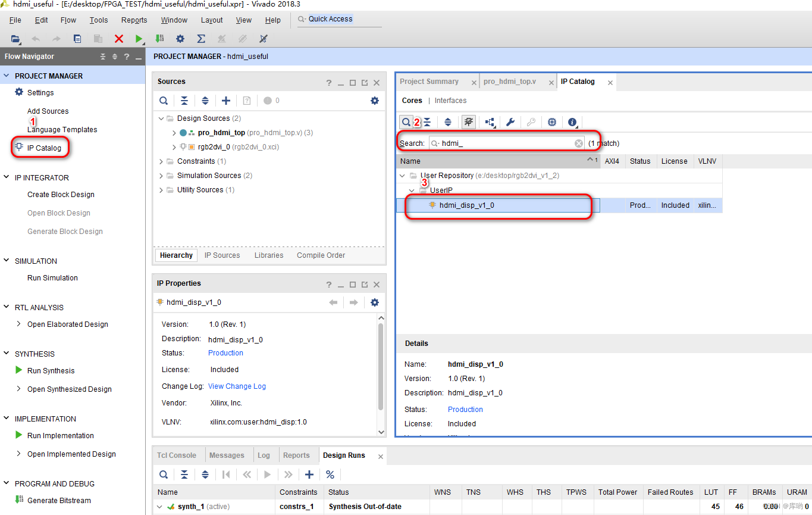The width and height of the screenshot is (812, 515).
Task: Click the Open Project folder toolbar icon
Action: click(15, 39)
